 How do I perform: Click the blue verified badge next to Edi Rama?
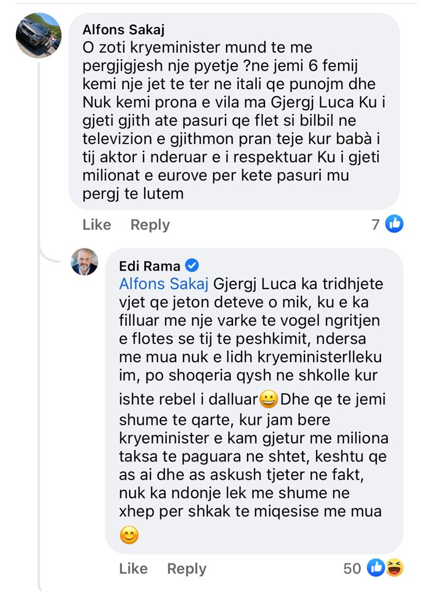192,265
